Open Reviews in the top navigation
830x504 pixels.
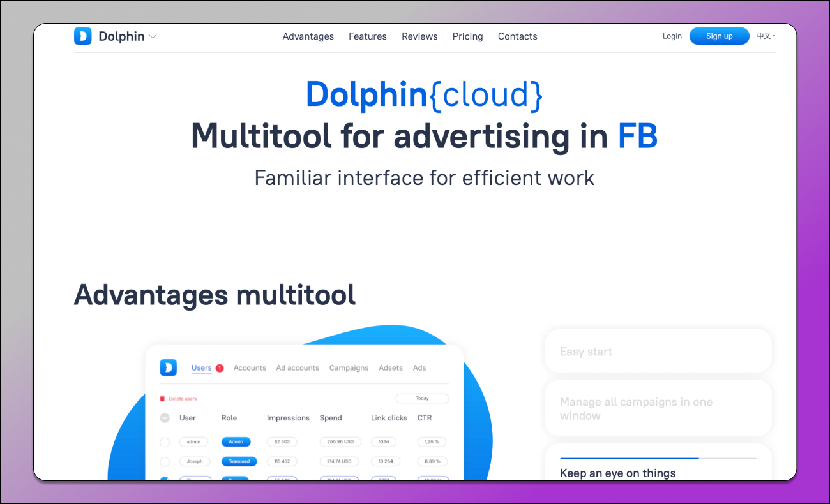click(419, 36)
